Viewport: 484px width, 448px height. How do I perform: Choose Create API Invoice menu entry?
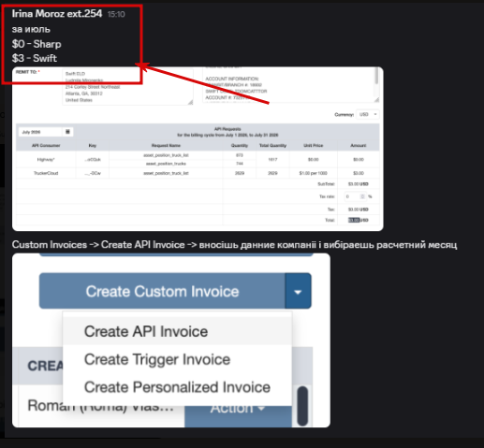[177, 331]
